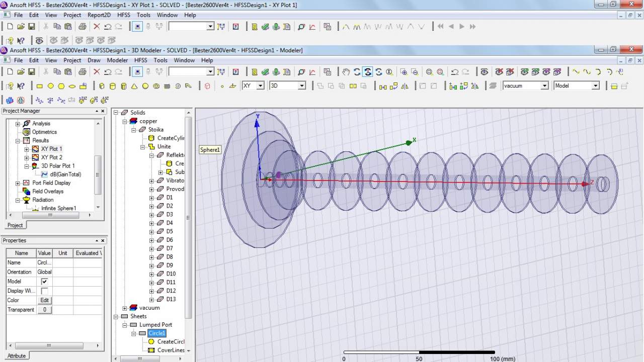The height and width of the screenshot is (362, 644).
Task: Activate the Pan hand tool
Action: (346, 72)
